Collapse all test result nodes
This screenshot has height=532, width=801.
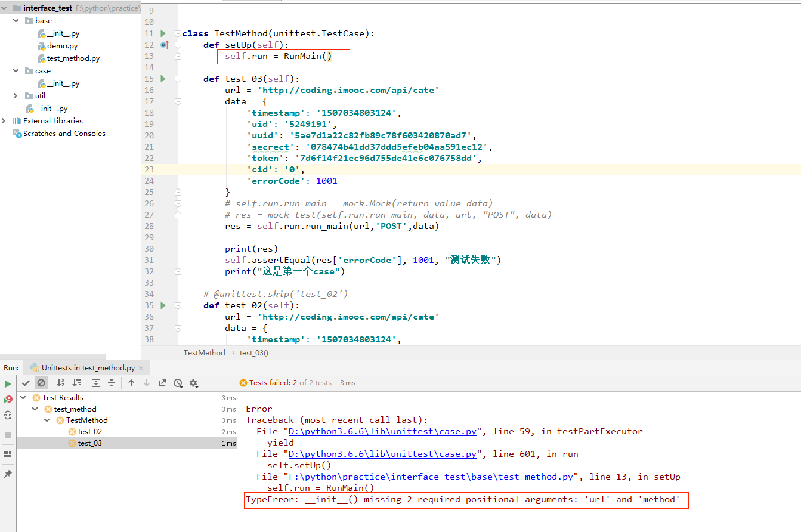coord(112,383)
